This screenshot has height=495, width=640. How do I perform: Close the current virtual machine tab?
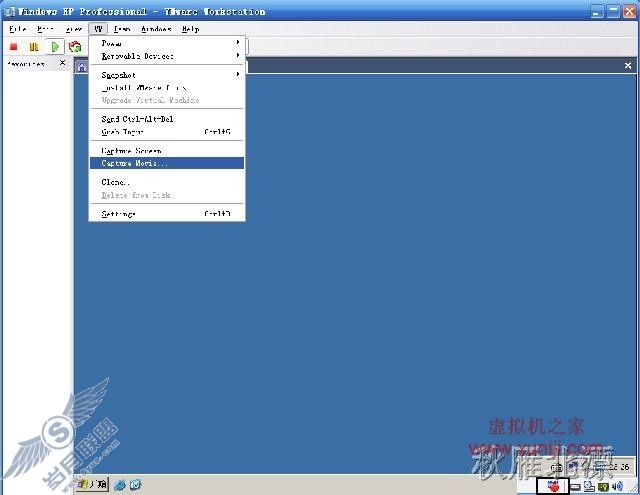click(x=628, y=66)
